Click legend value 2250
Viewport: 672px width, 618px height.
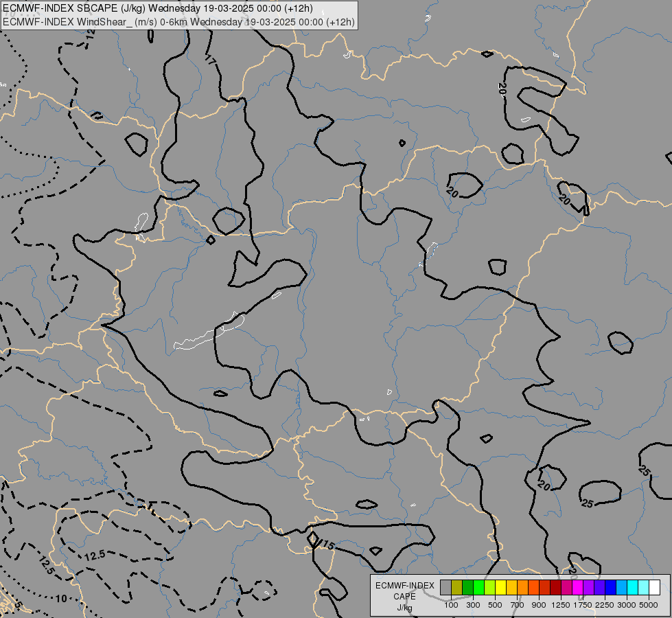coord(605,605)
